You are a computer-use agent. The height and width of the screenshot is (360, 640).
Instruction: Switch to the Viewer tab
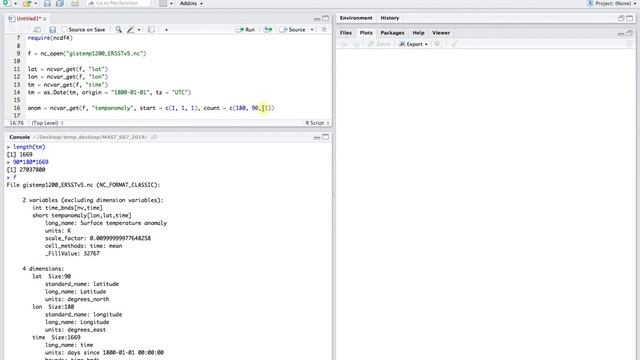click(441, 33)
